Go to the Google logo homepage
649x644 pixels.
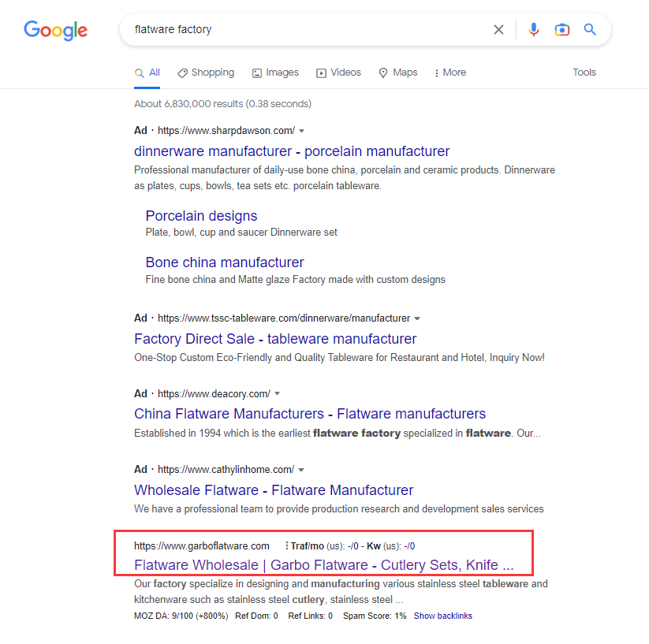click(x=55, y=30)
